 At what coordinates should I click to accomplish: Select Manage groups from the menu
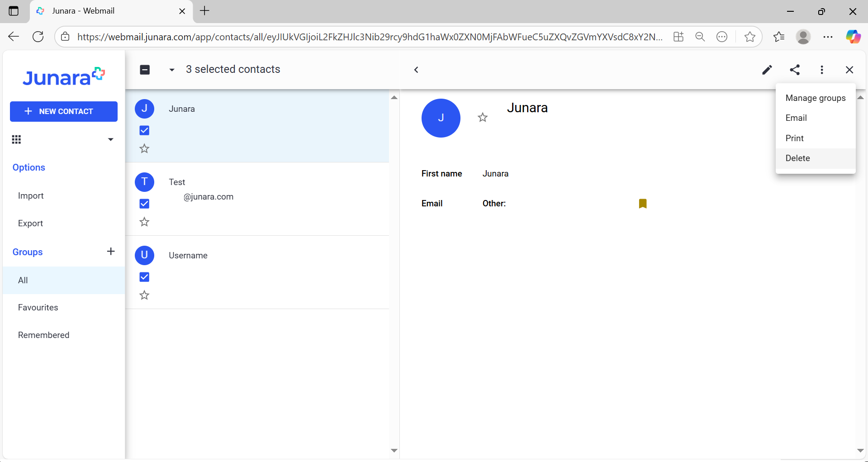tap(816, 98)
